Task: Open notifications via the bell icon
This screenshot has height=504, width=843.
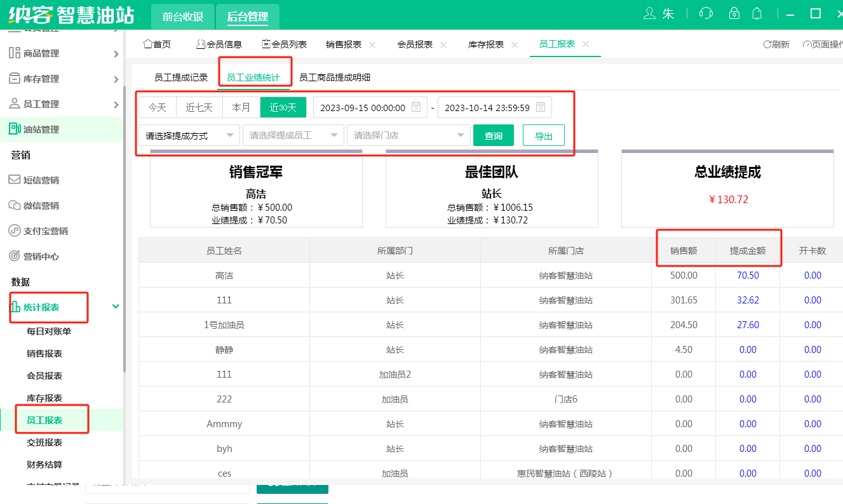Action: tap(757, 14)
